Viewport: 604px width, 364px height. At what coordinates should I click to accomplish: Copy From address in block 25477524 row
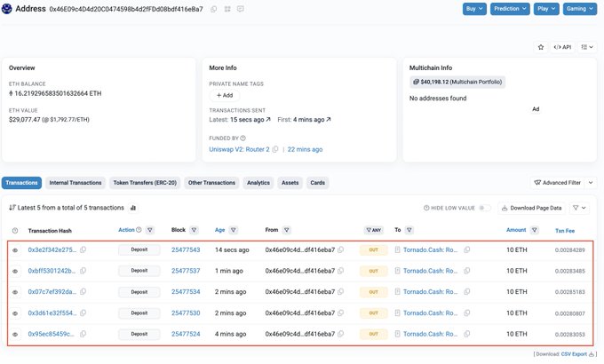point(340,334)
